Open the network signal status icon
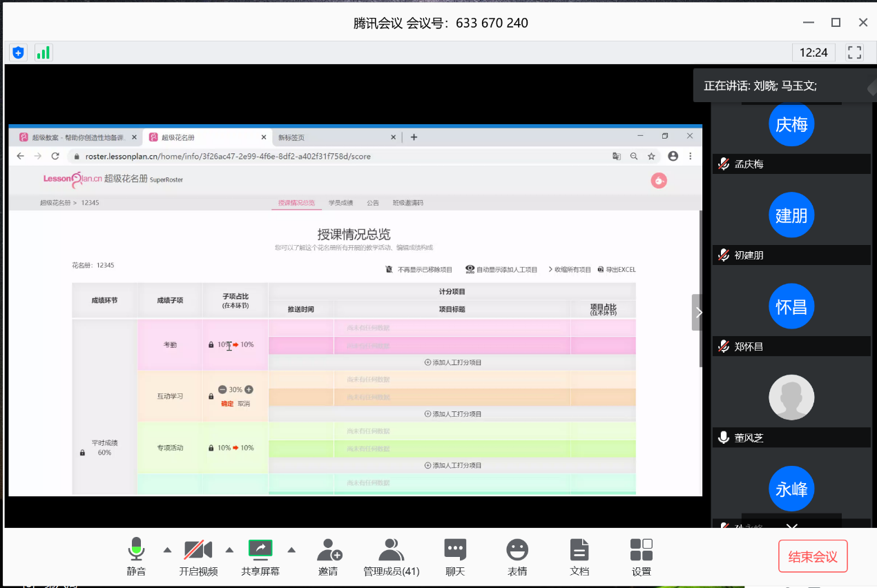This screenshot has width=877, height=588. 43,52
